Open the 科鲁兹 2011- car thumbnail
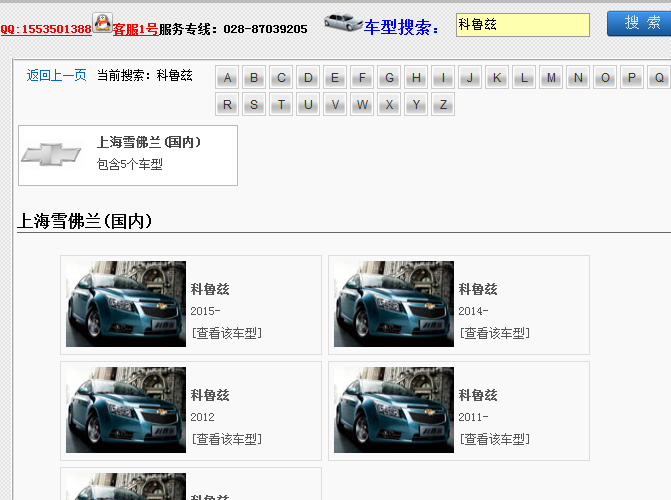 394,410
